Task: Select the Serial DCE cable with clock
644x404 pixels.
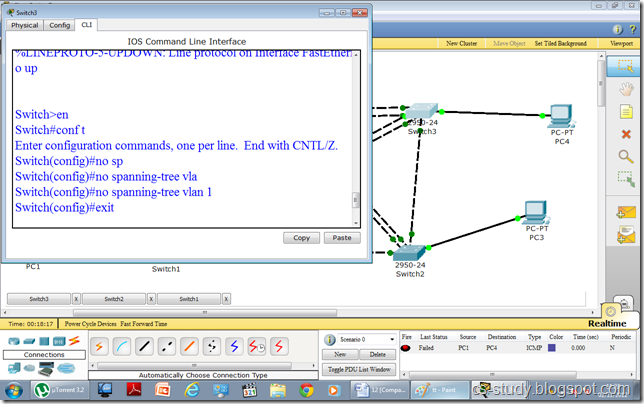Action: click(256, 346)
